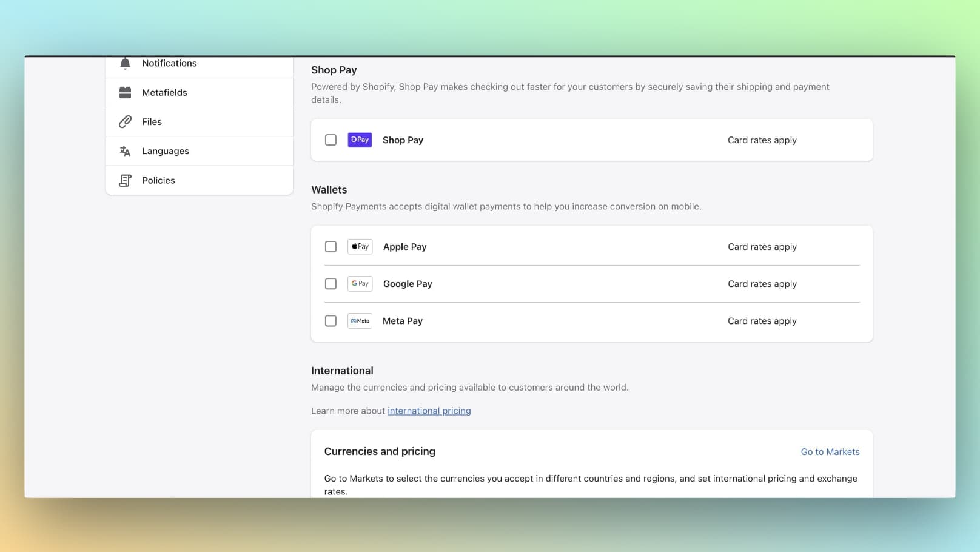Enable the Meta Pay checkbox
Viewport: 980px width, 552px height.
point(331,320)
